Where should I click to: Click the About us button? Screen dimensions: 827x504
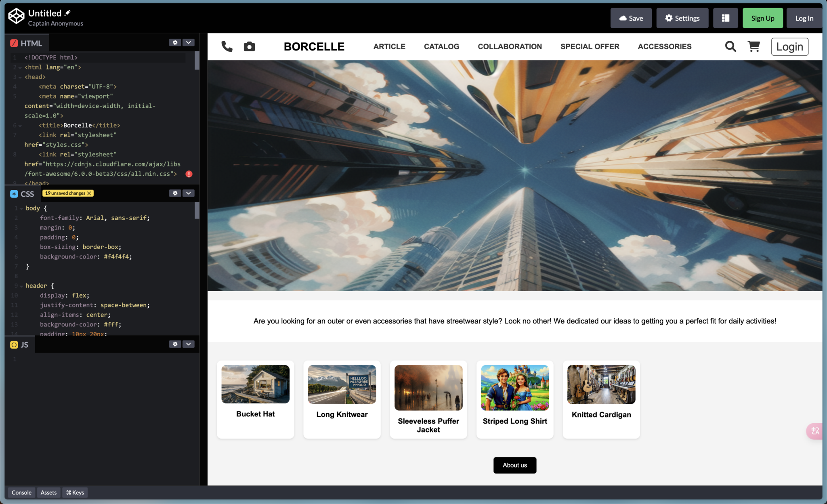514,465
